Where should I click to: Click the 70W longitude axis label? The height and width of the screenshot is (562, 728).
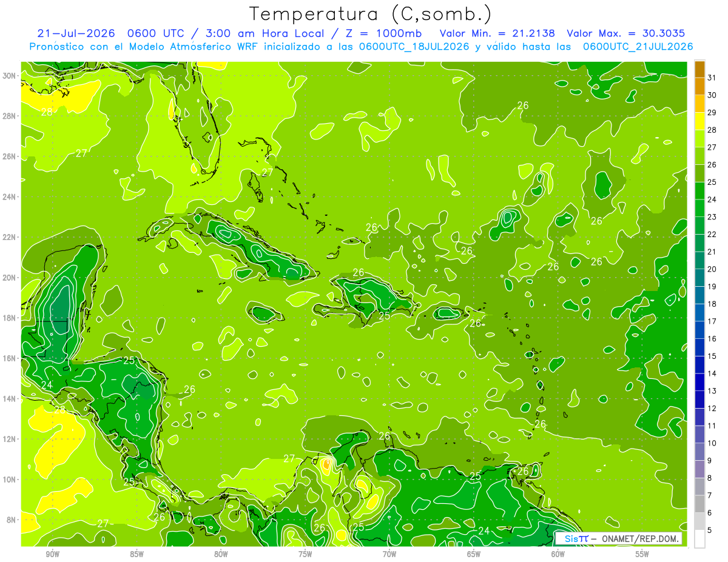(x=389, y=554)
